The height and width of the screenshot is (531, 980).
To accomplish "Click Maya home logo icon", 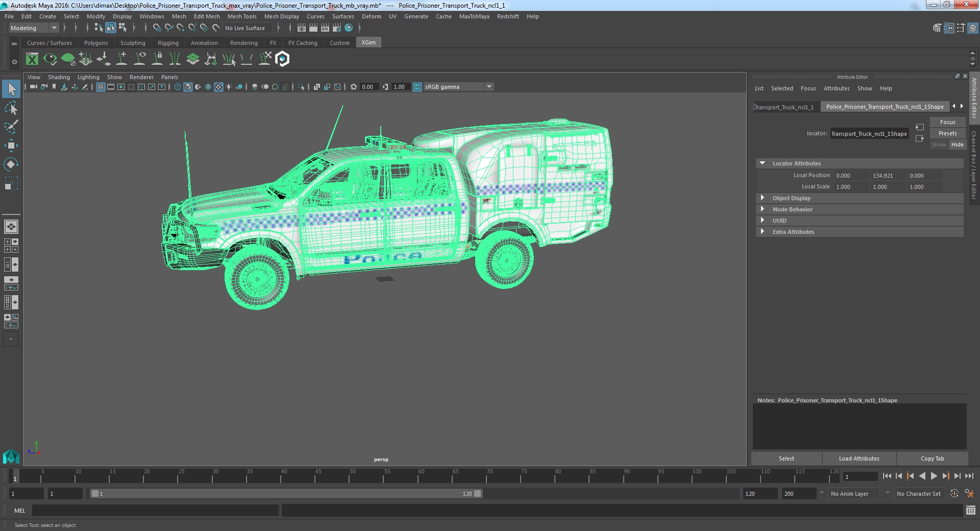I will 11,456.
